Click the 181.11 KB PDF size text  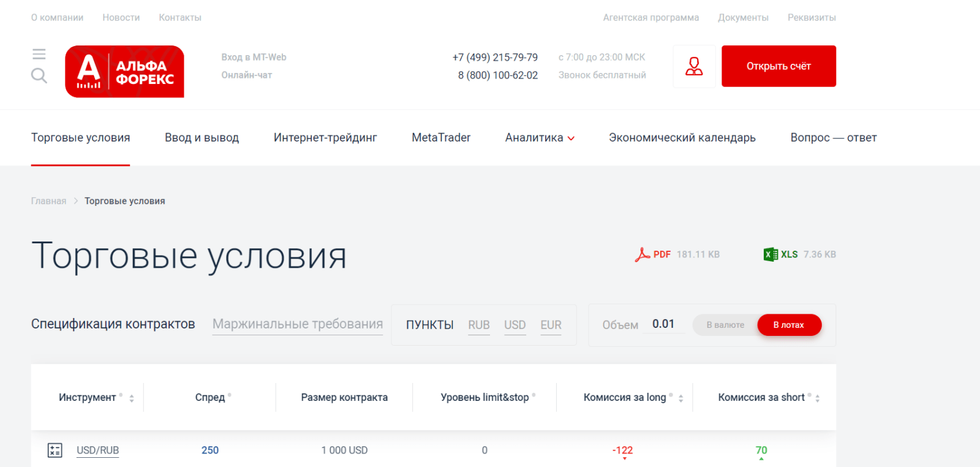click(x=698, y=254)
